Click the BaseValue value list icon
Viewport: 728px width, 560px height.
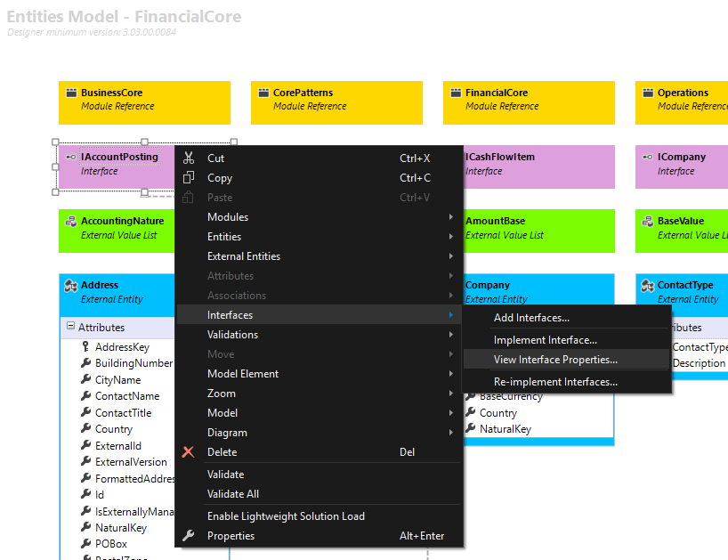pyautogui.click(x=648, y=221)
